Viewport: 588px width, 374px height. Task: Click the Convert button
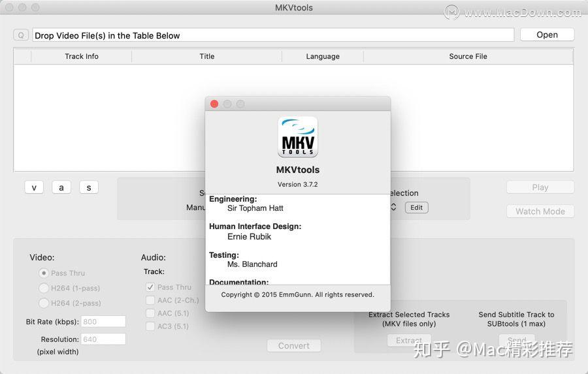pos(294,345)
